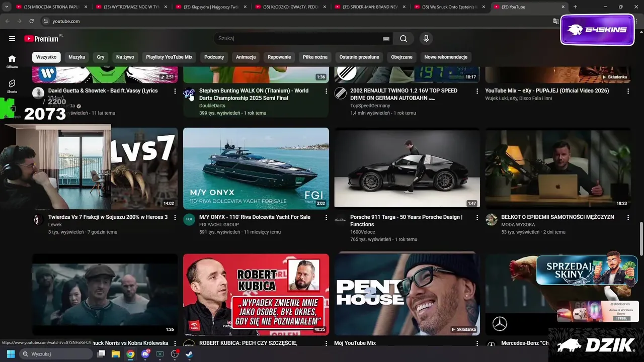
Task: Open more options for Stephen Bunting video
Action: (326, 91)
